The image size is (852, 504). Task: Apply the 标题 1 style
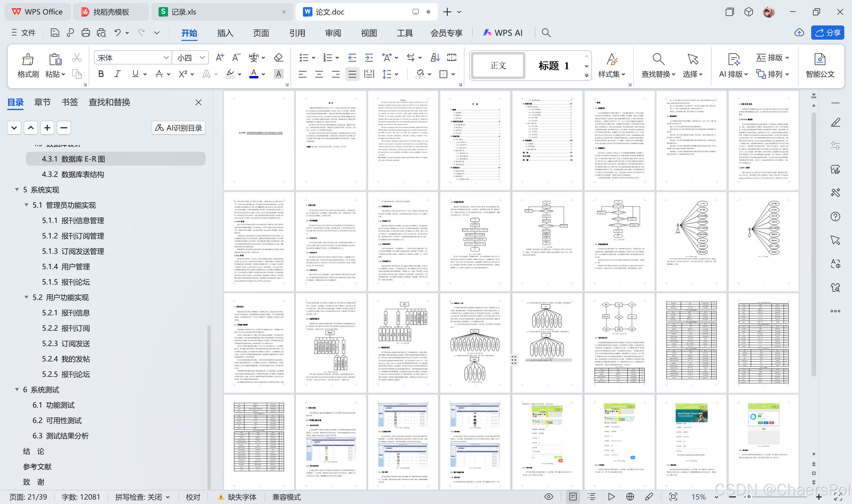coord(554,65)
